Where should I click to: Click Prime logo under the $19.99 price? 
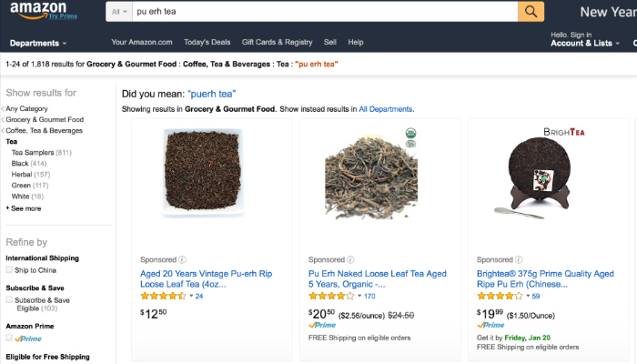pyautogui.click(x=491, y=324)
